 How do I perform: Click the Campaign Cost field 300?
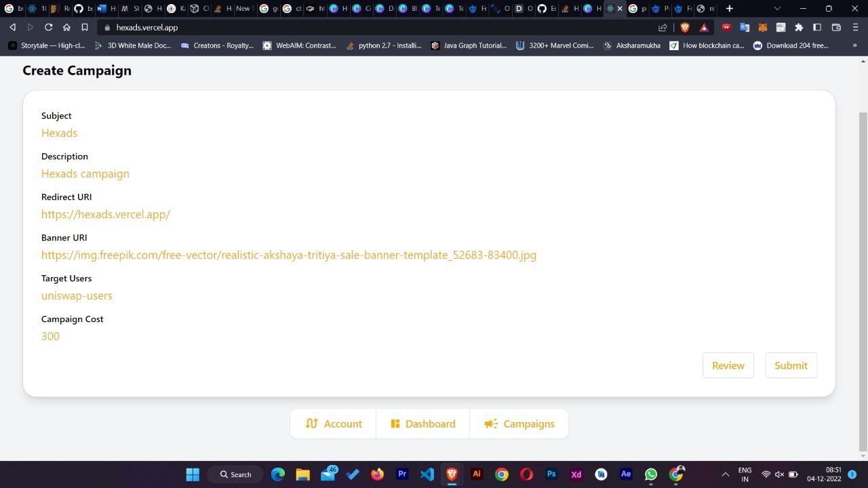50,336
